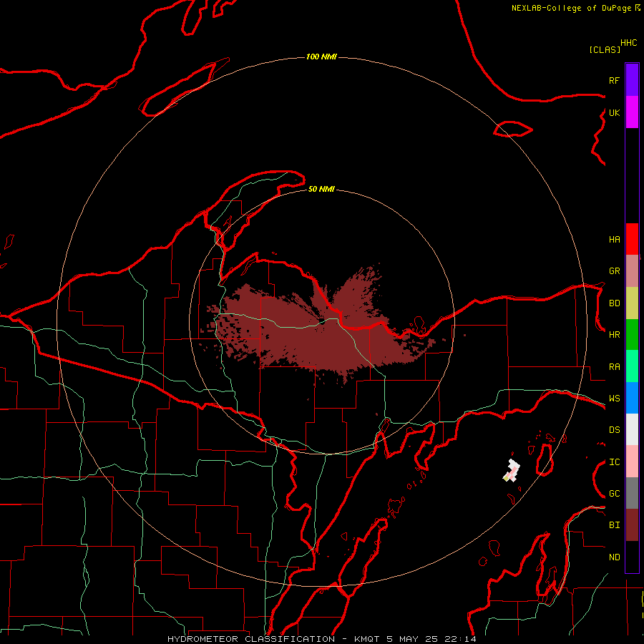Click the RF legend label

click(x=614, y=80)
